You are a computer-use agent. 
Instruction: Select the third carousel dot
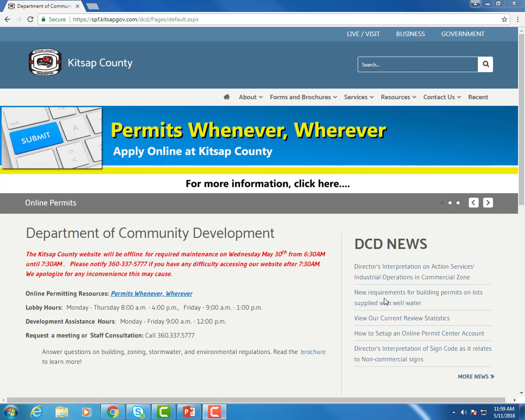pyautogui.click(x=458, y=203)
